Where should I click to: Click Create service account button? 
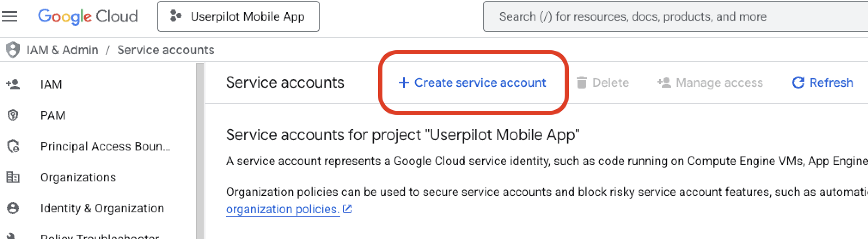click(472, 83)
